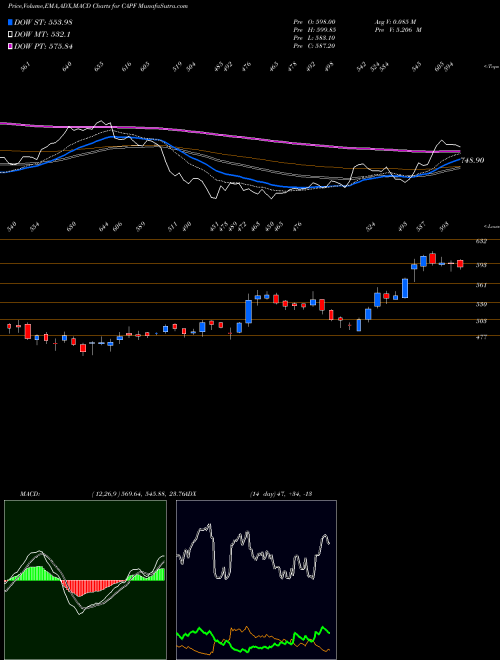The width and height of the screenshot is (500, 660).
Task: Click the 477 price axis label
Action: (x=481, y=337)
